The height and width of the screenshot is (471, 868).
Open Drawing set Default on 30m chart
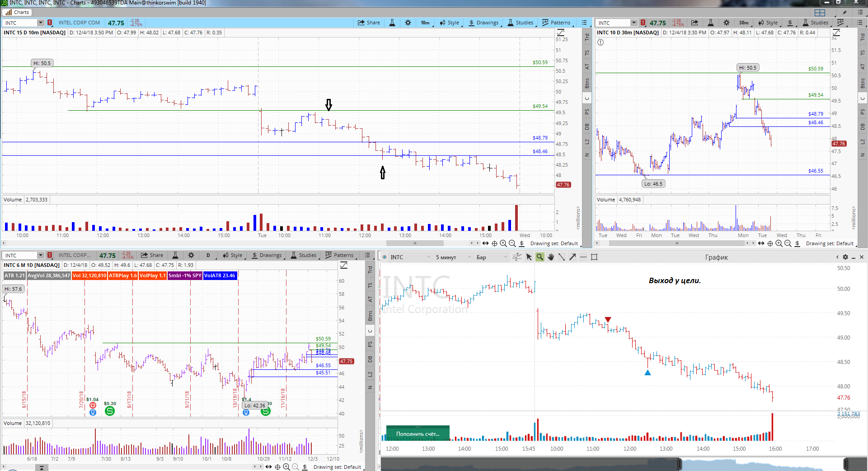pos(830,243)
